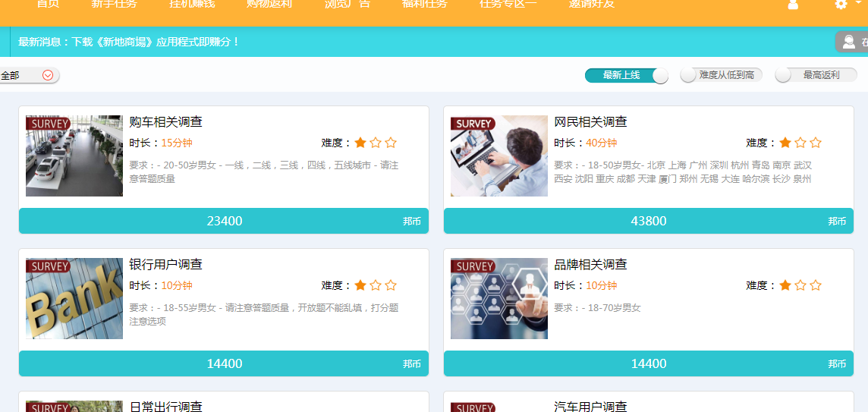
Task: Click the 最新消息 新地商場 announcement
Action: (x=129, y=42)
